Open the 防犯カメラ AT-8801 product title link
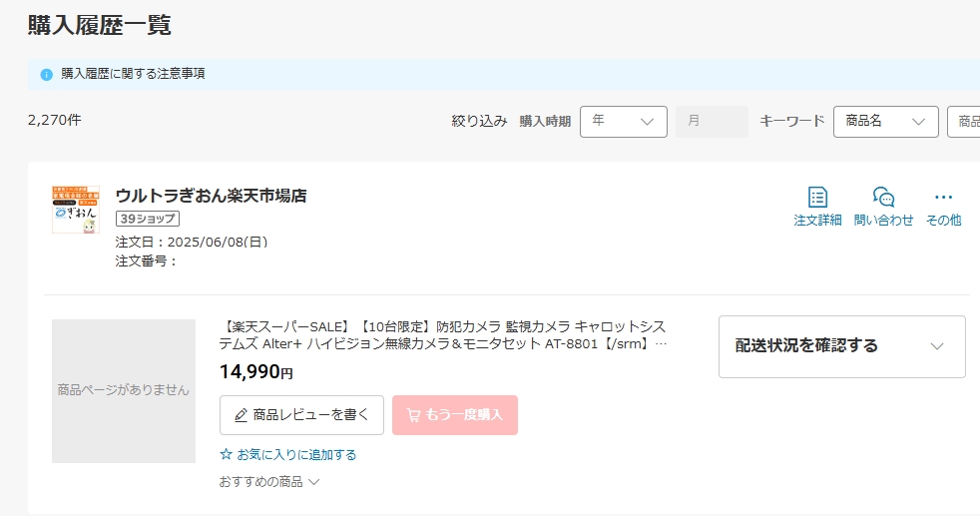Viewport: 980px width, 516px height. point(443,334)
